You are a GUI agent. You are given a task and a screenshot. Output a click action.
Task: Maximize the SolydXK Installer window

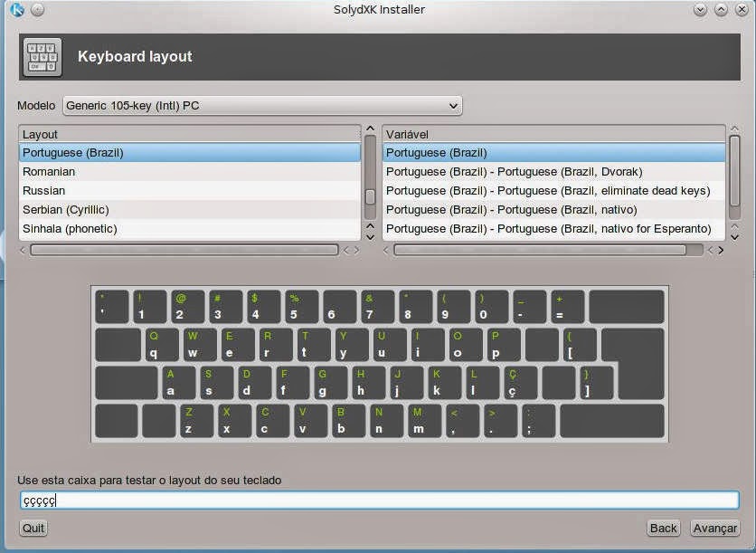point(722,10)
